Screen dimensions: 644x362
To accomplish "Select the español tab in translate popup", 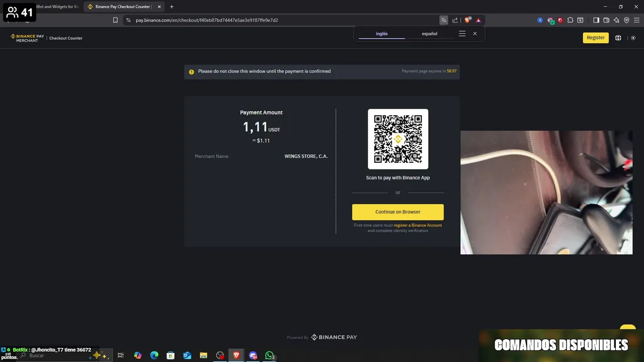I will click(x=429, y=34).
